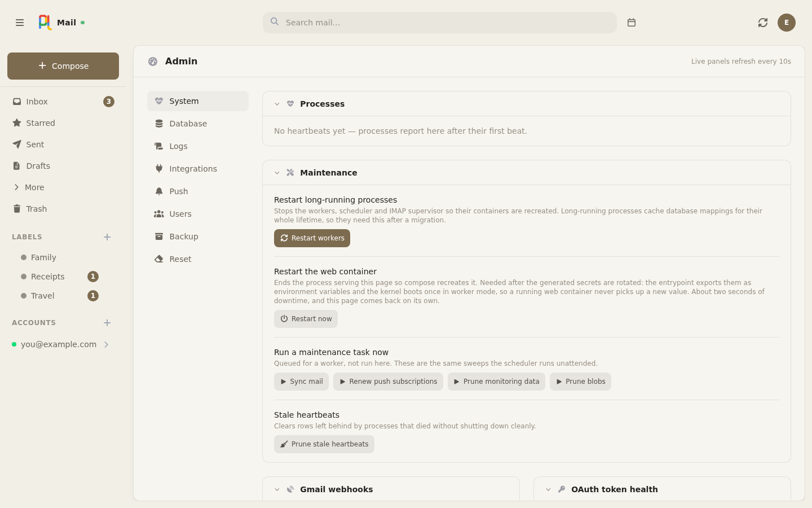Open the Drafts folder

tap(63, 166)
